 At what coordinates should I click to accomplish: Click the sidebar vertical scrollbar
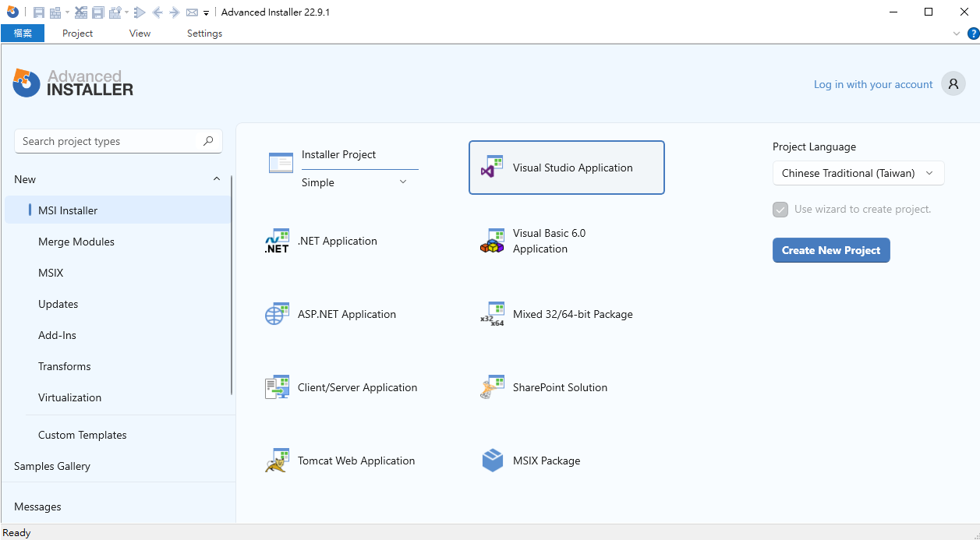pos(232,286)
